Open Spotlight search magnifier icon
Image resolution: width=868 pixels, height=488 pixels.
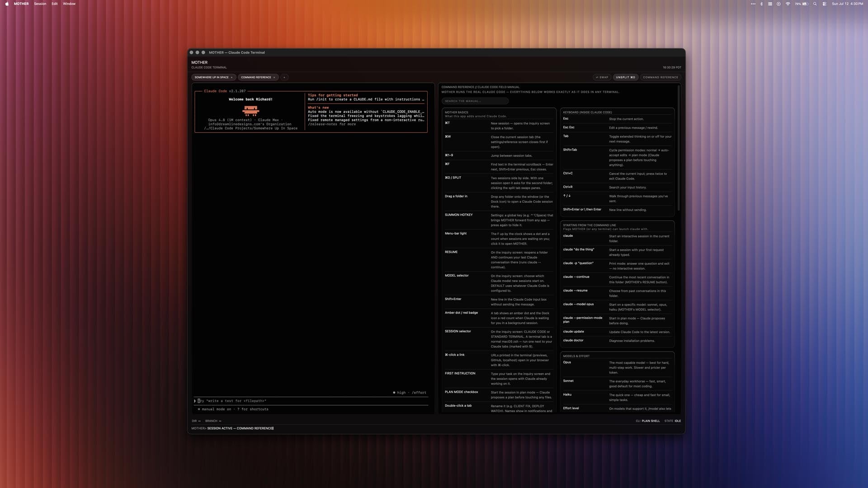(815, 4)
